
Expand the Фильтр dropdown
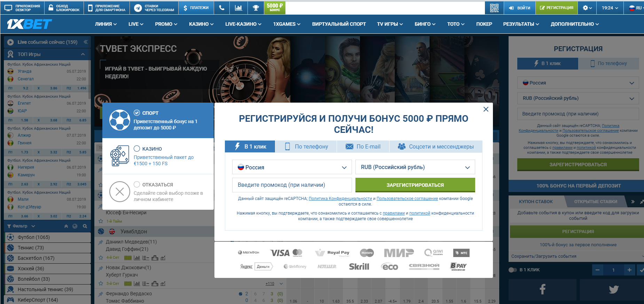(x=21, y=226)
